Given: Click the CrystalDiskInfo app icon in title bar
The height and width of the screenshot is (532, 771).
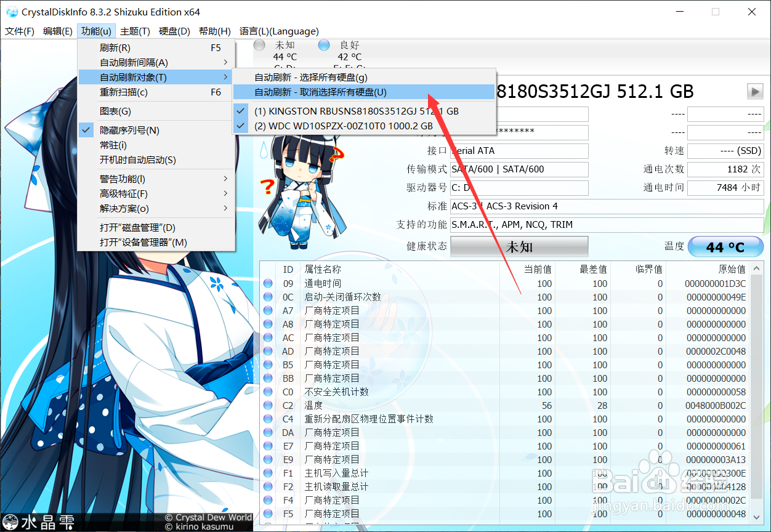Looking at the screenshot, I should (12, 12).
